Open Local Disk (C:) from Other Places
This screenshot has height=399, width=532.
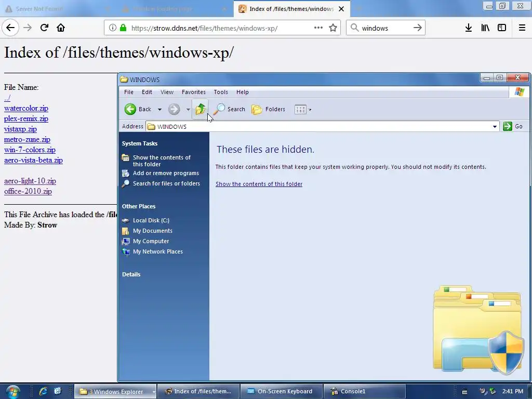pyautogui.click(x=151, y=220)
